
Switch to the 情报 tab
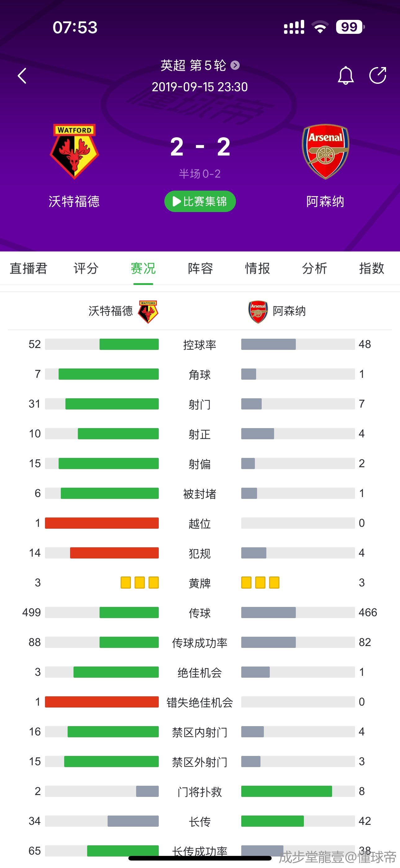[x=257, y=269]
